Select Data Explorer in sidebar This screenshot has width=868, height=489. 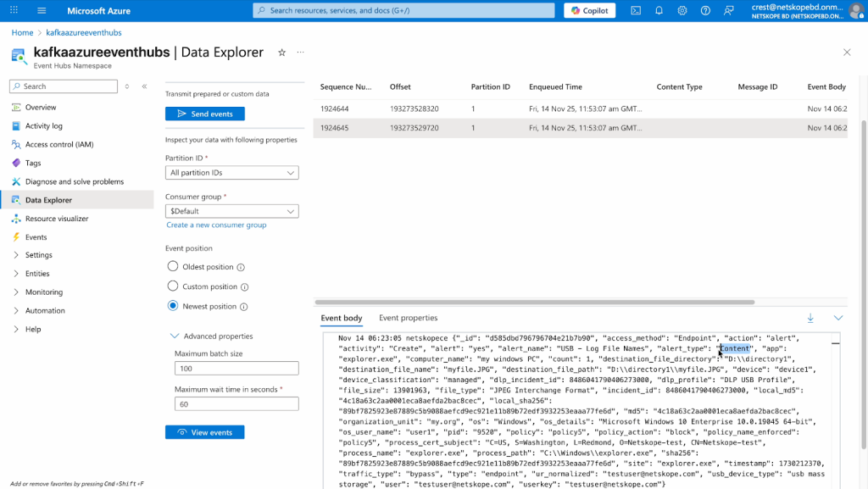(77, 200)
